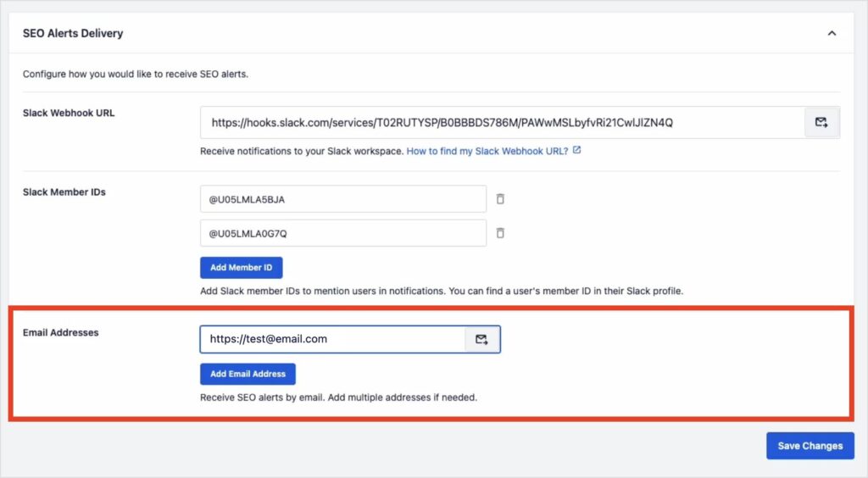Edit the @U05LMLA5BJA member ID field

(343, 199)
